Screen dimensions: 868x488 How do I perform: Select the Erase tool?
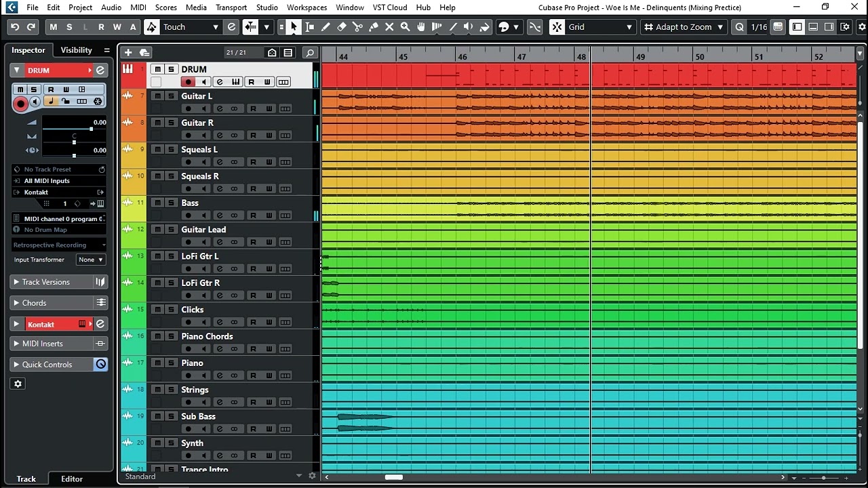342,27
